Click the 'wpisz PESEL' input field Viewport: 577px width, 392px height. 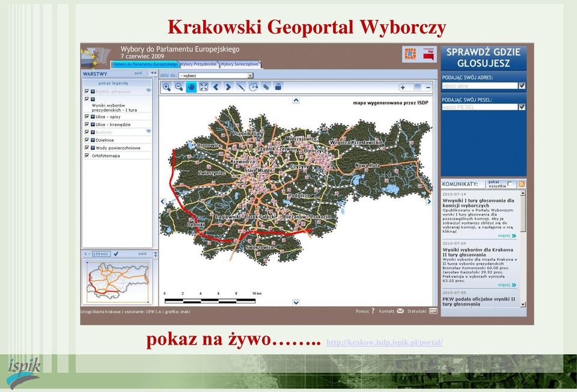[x=480, y=107]
